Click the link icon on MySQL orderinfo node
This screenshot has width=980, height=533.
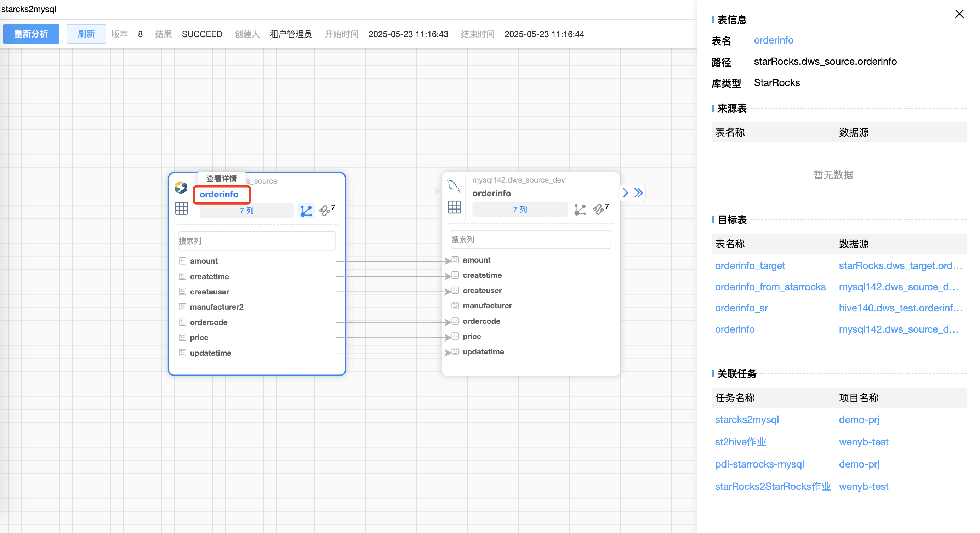pyautogui.click(x=598, y=210)
